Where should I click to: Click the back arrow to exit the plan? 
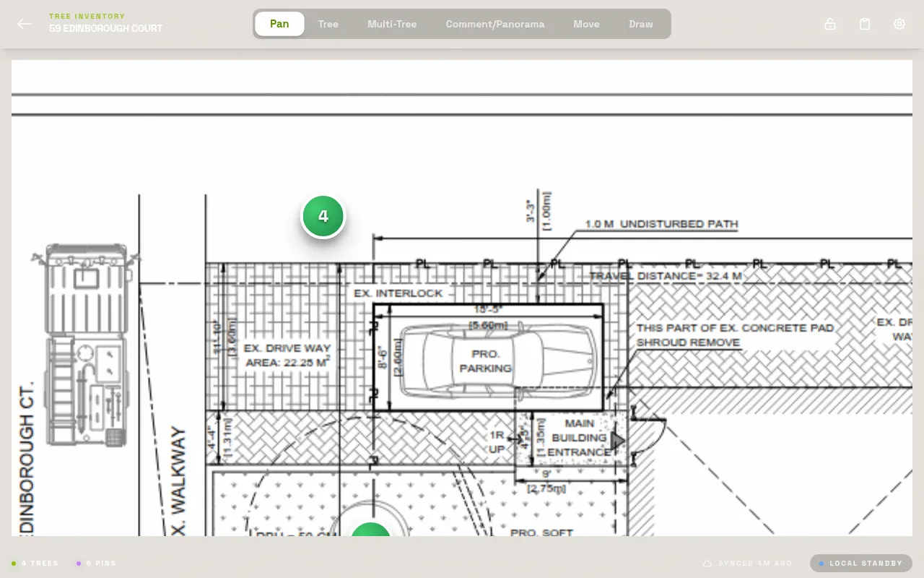tap(25, 23)
